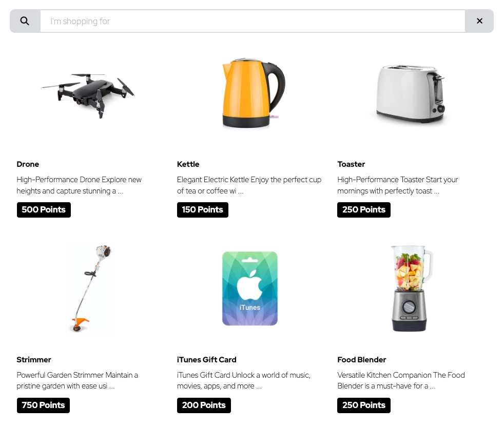Select the Food Blender title link
Image resolution: width=504 pixels, height=427 pixels.
[x=362, y=359]
